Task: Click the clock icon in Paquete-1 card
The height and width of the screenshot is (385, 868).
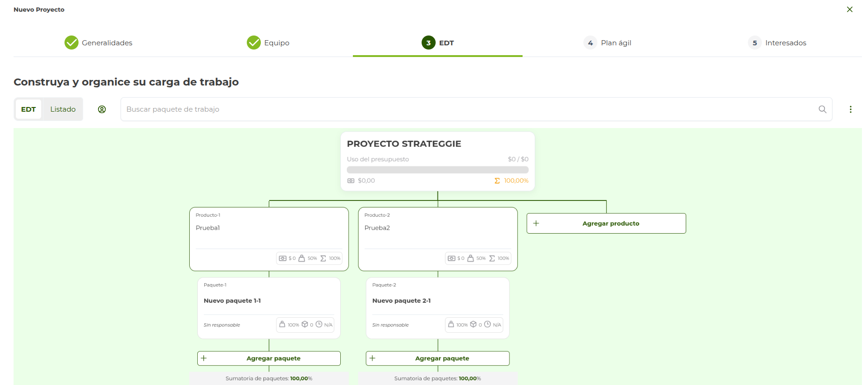Action: [x=319, y=324]
